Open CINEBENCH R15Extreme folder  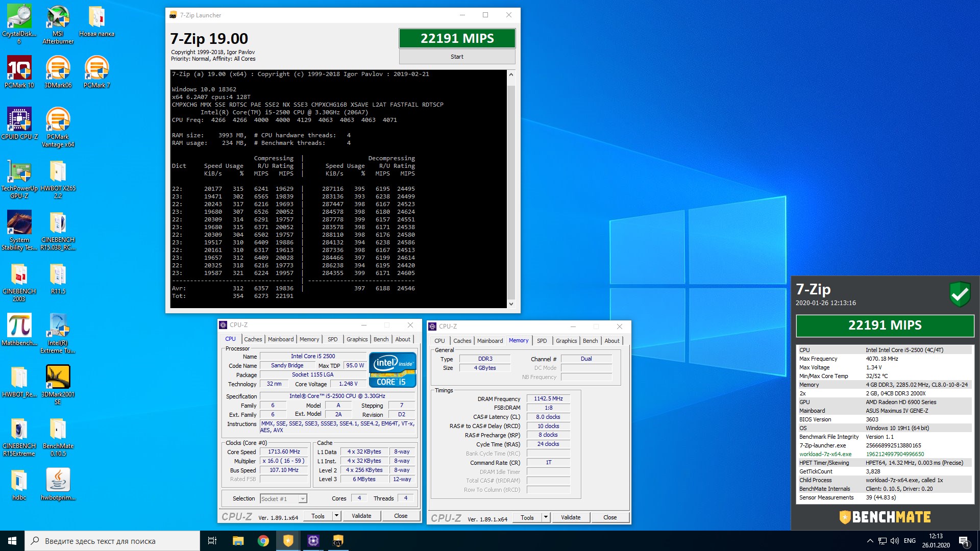pos(19,436)
